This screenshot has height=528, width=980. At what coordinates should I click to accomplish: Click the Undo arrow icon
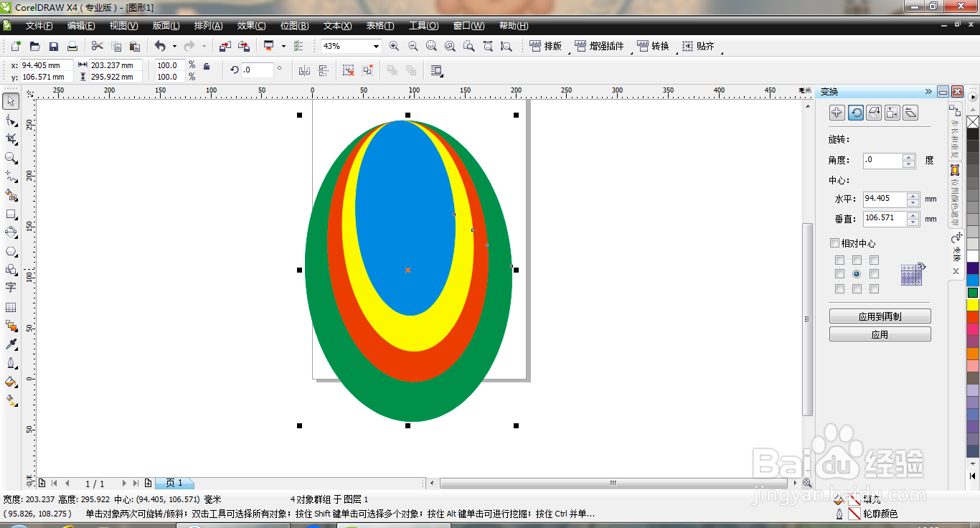click(x=160, y=46)
